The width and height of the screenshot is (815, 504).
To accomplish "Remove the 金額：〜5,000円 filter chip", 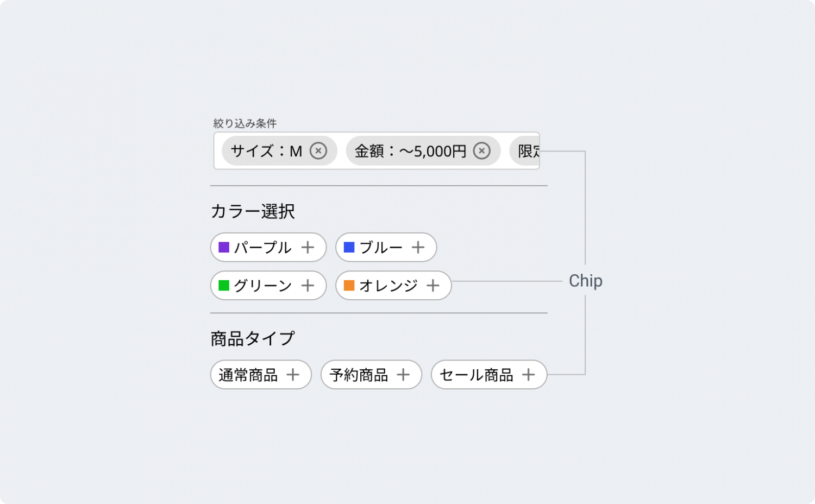I will click(481, 150).
